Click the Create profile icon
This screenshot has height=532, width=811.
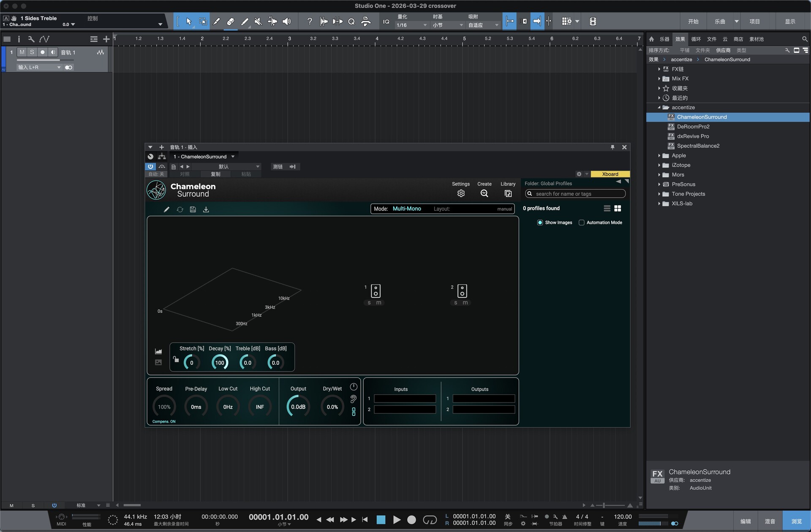(x=484, y=193)
